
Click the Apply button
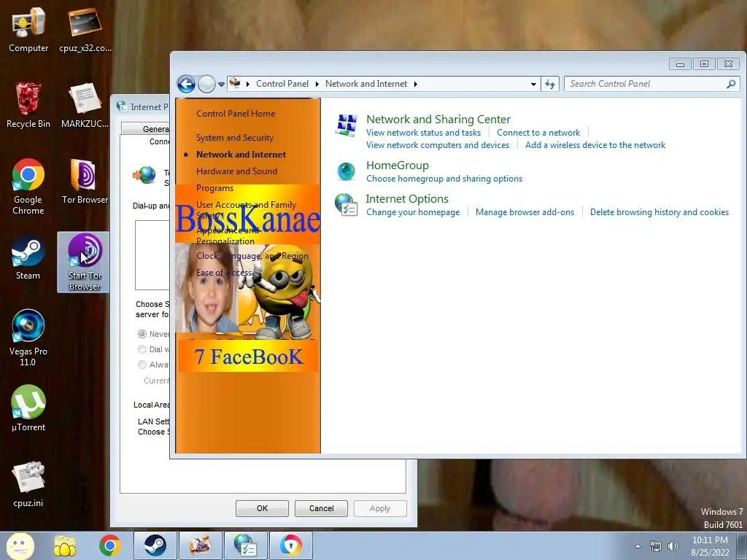pos(380,508)
